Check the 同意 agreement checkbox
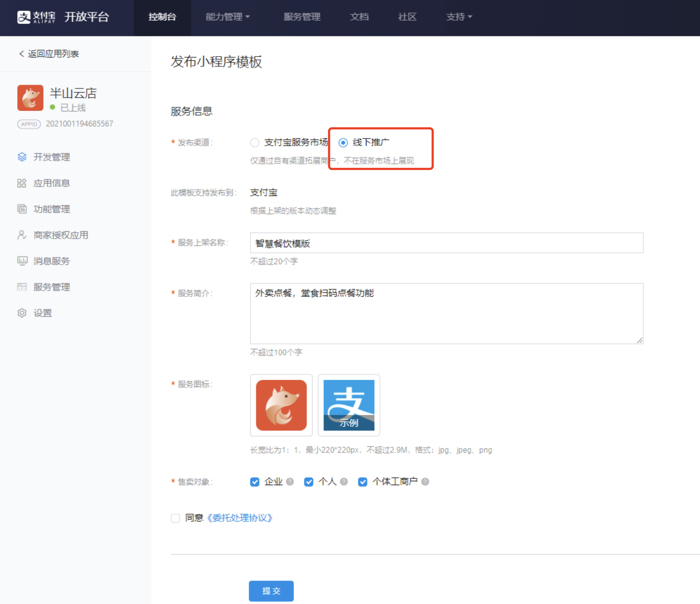This screenshot has height=604, width=700. 175,518
